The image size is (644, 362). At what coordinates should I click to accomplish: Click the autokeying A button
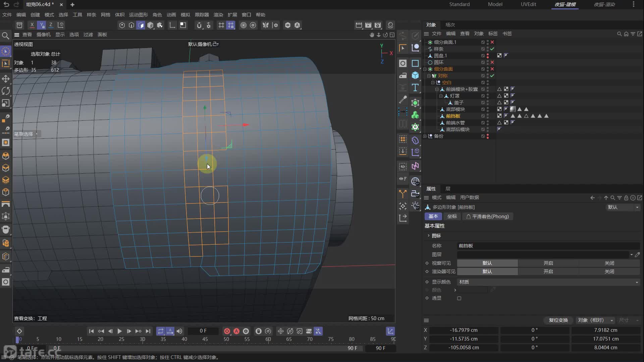[236, 331]
